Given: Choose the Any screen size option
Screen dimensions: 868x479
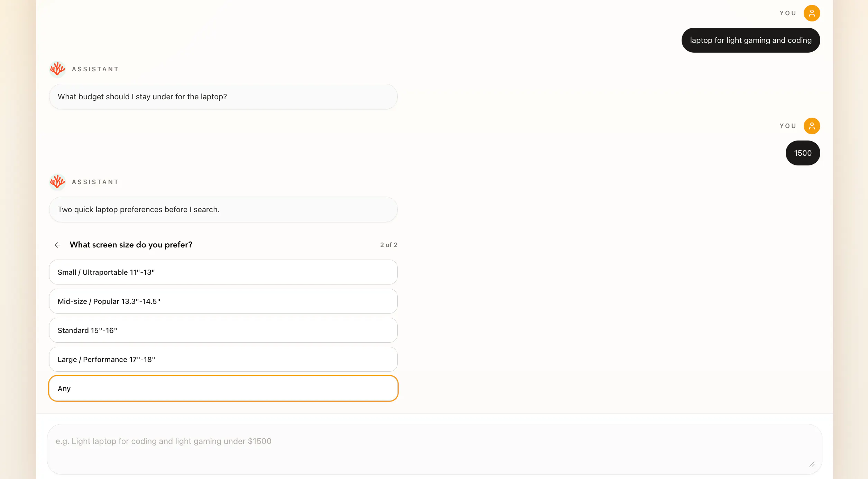Looking at the screenshot, I should (223, 388).
